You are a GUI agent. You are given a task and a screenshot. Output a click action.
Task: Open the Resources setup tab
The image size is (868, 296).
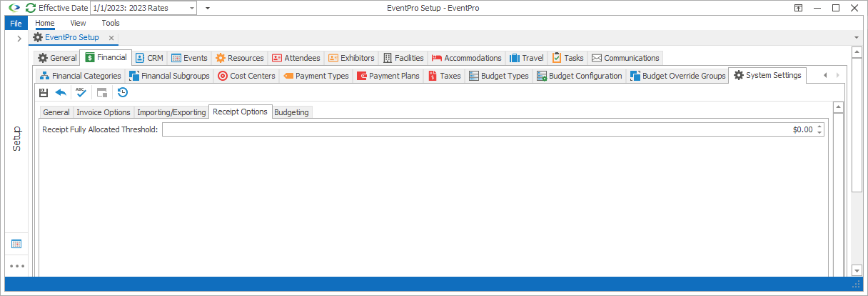[x=240, y=58]
